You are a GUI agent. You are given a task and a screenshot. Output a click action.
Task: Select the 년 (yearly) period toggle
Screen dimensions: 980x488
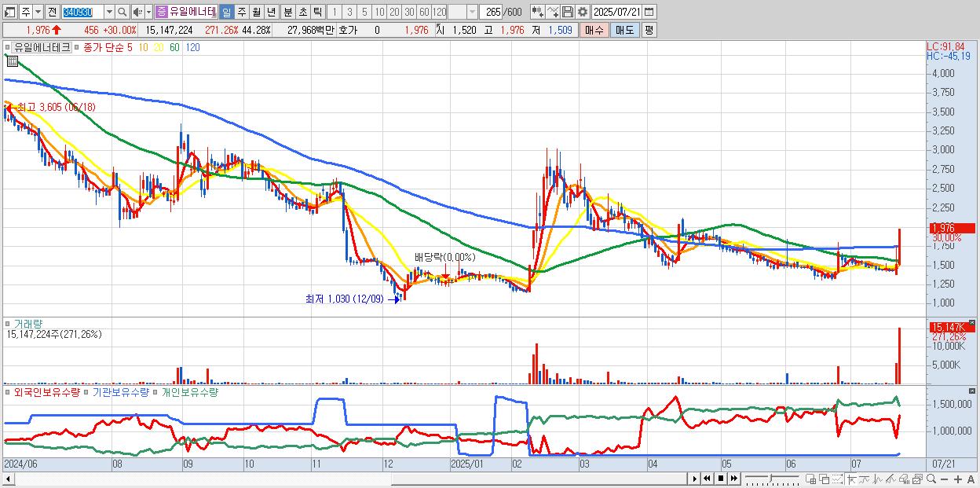click(x=271, y=12)
